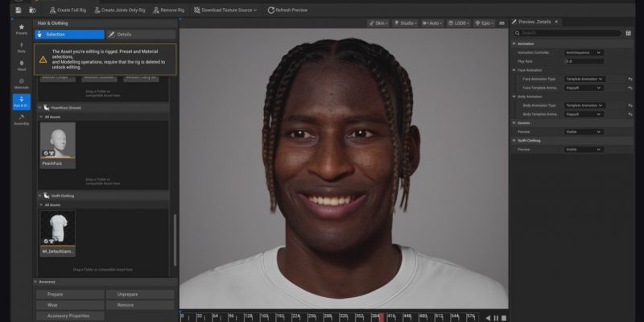Click the reverse play button
The height and width of the screenshot is (322, 644).
pos(488,318)
